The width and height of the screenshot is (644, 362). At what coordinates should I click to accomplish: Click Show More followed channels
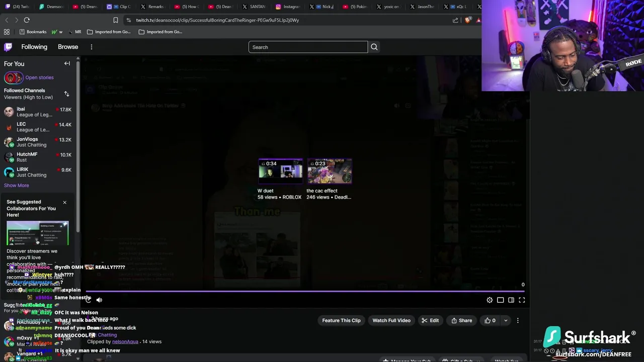pos(17,185)
